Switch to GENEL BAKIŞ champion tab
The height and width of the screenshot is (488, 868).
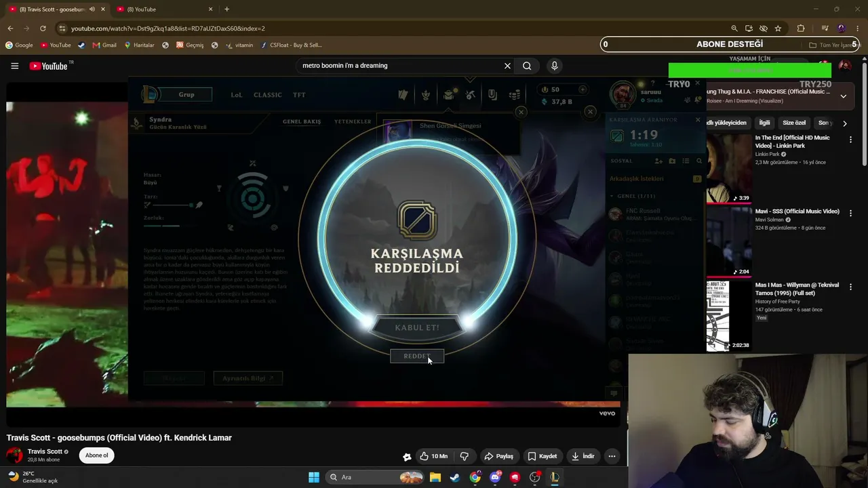coord(302,121)
